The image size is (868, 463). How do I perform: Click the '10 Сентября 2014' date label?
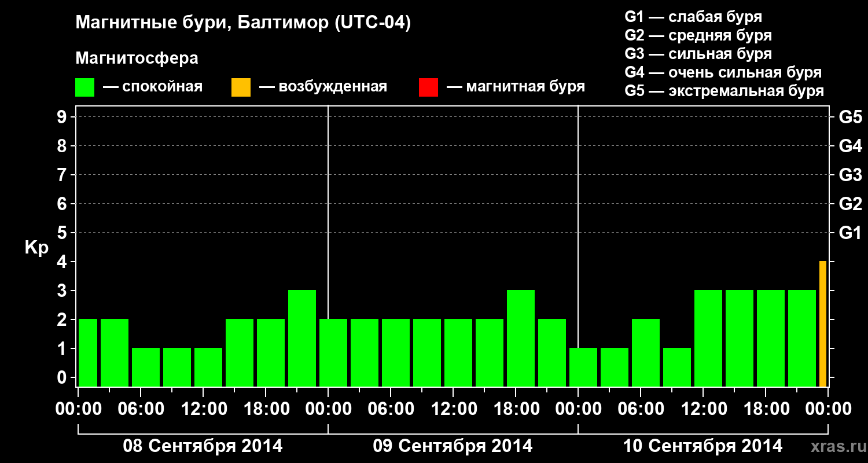tap(703, 446)
